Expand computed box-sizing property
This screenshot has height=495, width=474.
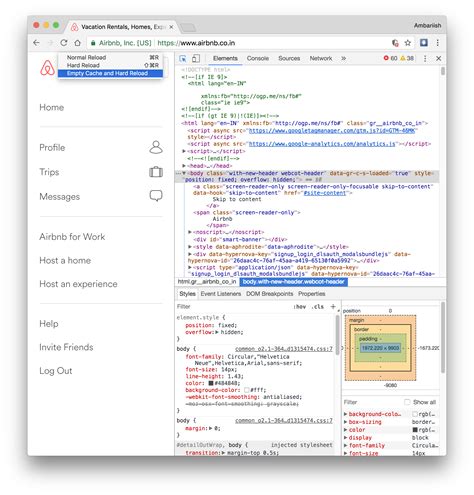(x=346, y=422)
